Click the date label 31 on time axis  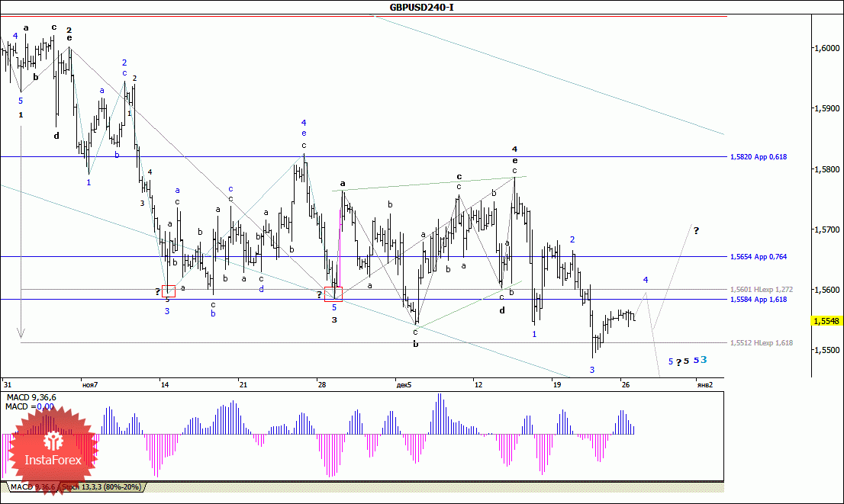click(x=7, y=384)
